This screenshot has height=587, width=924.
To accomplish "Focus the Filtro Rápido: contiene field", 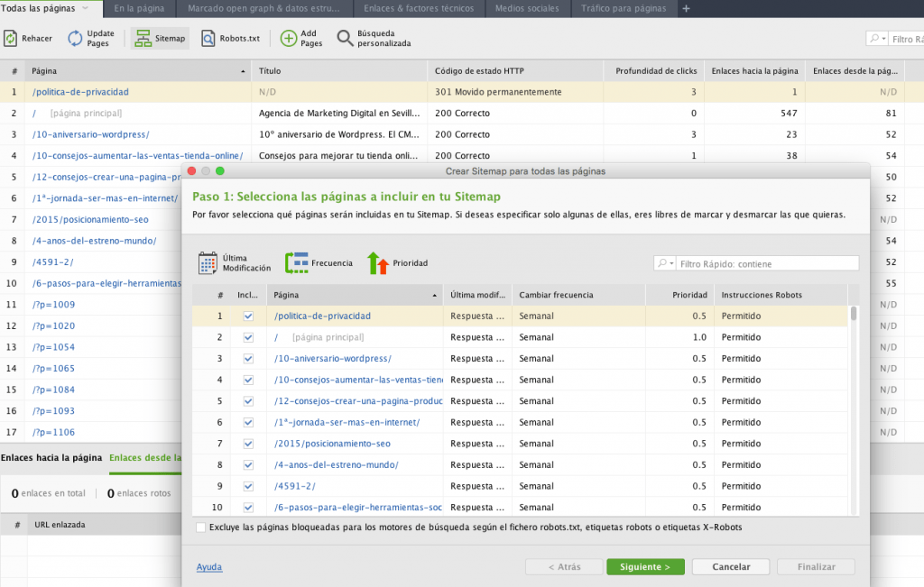I will coord(769,264).
